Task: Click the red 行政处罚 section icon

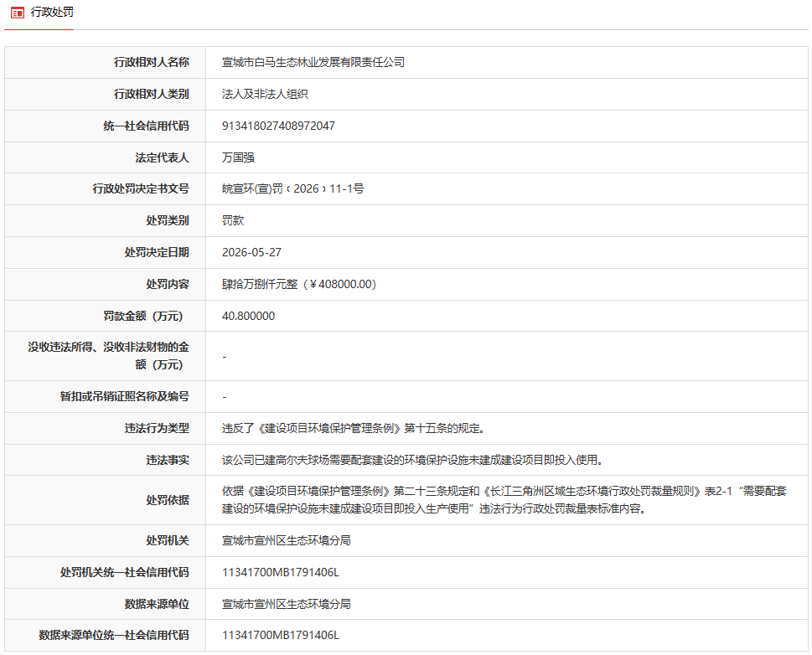Action: pyautogui.click(x=18, y=13)
